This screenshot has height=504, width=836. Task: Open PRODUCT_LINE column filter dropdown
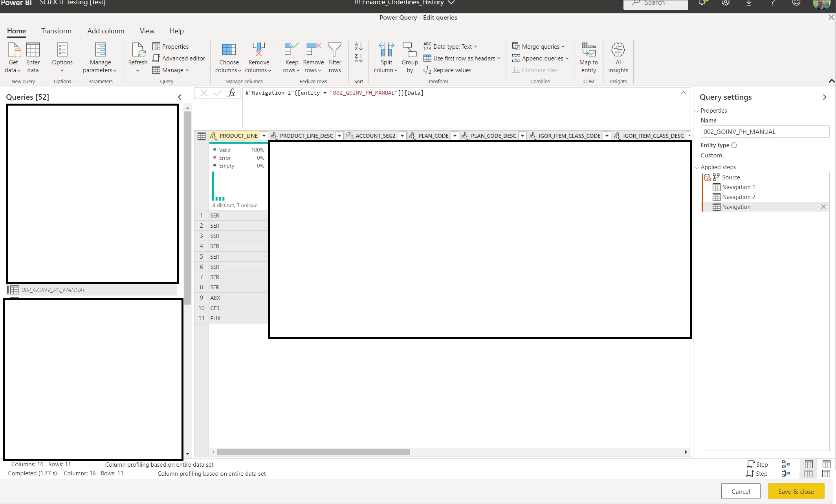(264, 136)
